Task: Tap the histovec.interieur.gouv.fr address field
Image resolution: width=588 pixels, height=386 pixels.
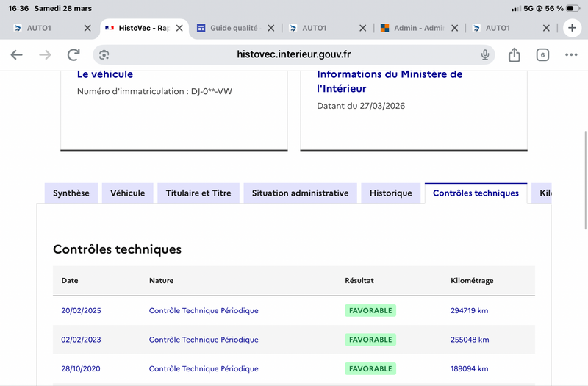Action: tap(294, 55)
